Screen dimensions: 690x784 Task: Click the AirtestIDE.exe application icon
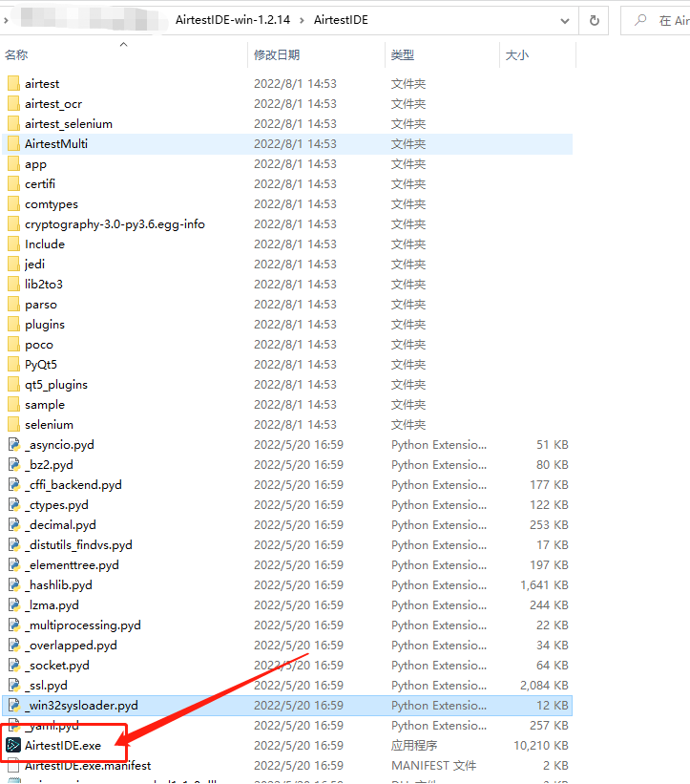coord(13,746)
